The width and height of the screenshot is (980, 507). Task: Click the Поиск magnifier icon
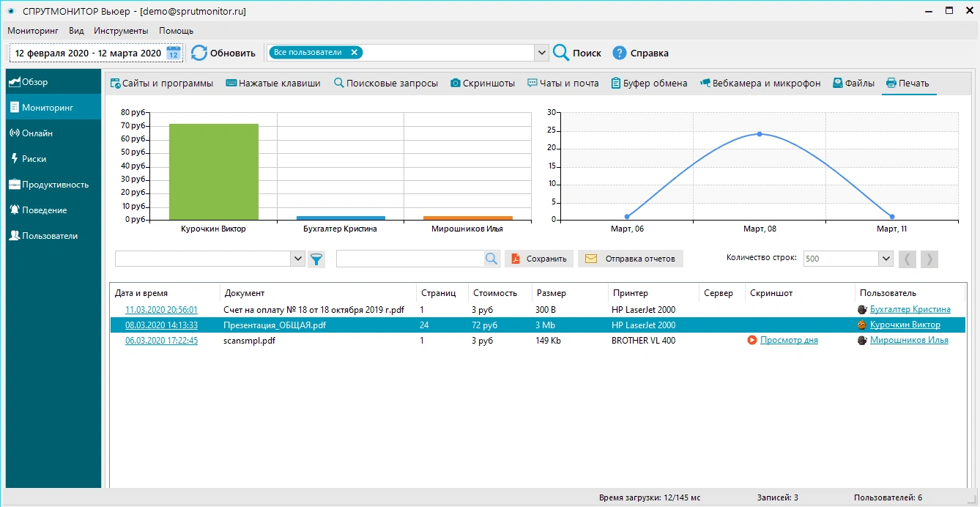[561, 53]
